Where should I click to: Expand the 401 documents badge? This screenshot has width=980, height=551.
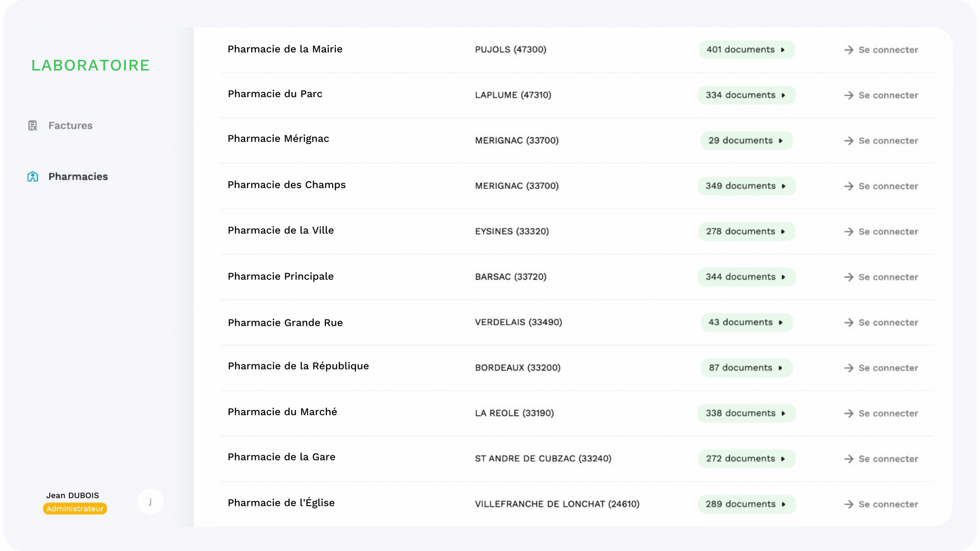(746, 50)
